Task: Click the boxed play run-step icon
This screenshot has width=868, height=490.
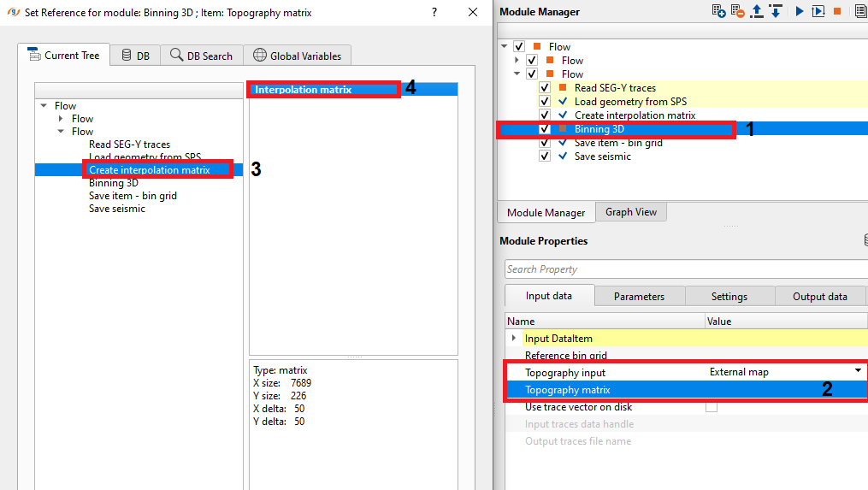Action: (x=818, y=11)
